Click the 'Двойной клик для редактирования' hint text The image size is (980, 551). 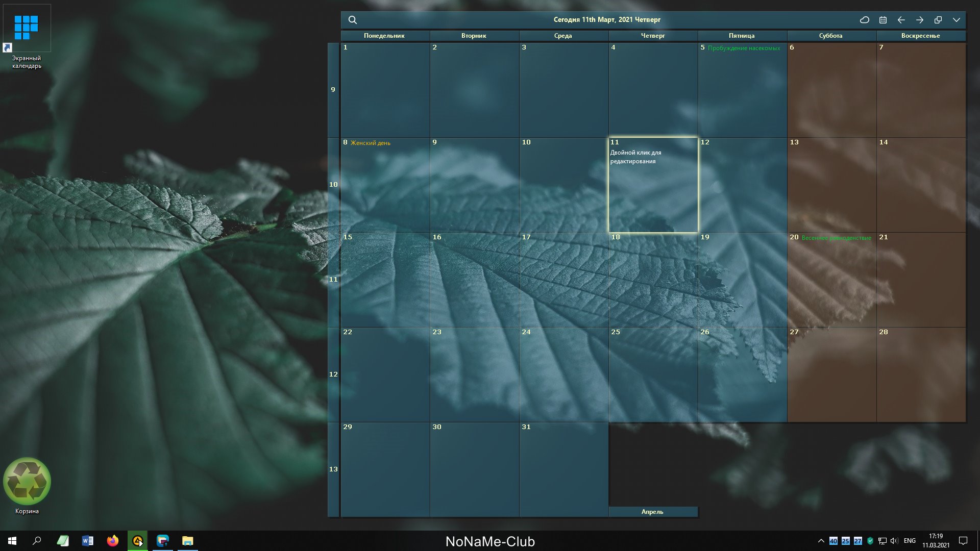coord(635,157)
